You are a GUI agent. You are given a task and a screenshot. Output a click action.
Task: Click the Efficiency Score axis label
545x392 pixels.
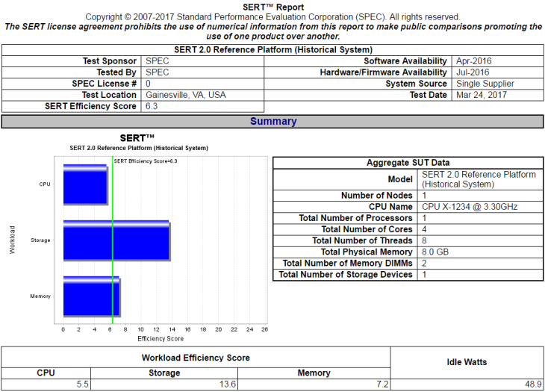(x=161, y=338)
